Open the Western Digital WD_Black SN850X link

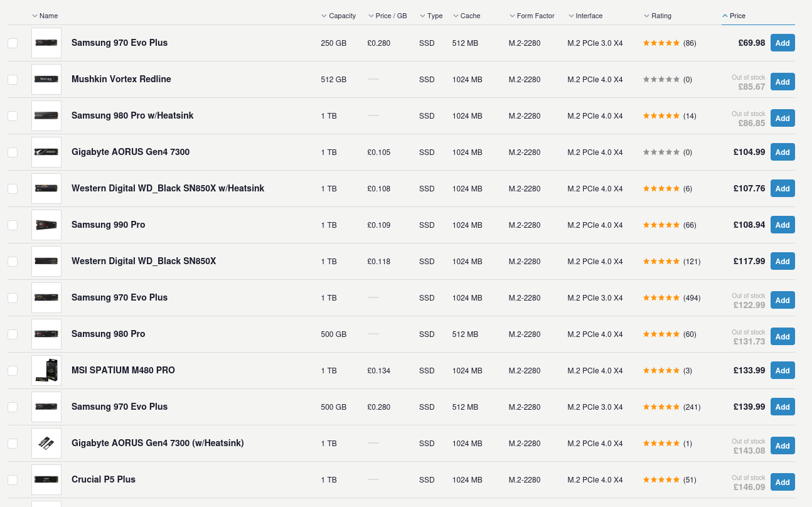point(144,261)
